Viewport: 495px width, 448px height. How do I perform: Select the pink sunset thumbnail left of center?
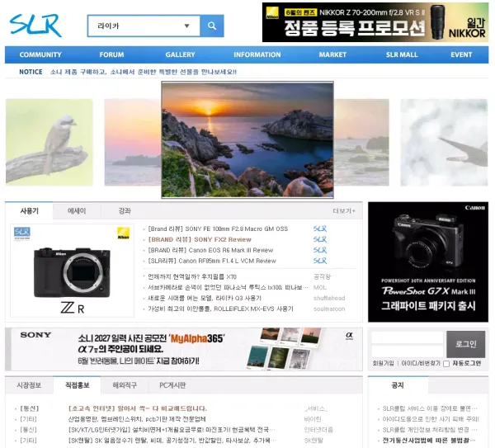133,143
